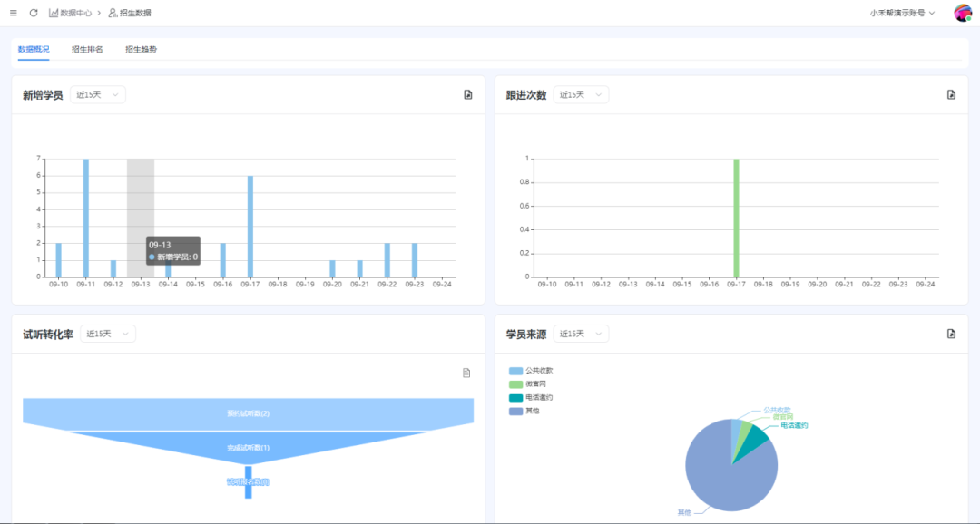The height and width of the screenshot is (524, 980).
Task: Open 近15天 dropdown for 跟进次数
Action: click(x=581, y=95)
